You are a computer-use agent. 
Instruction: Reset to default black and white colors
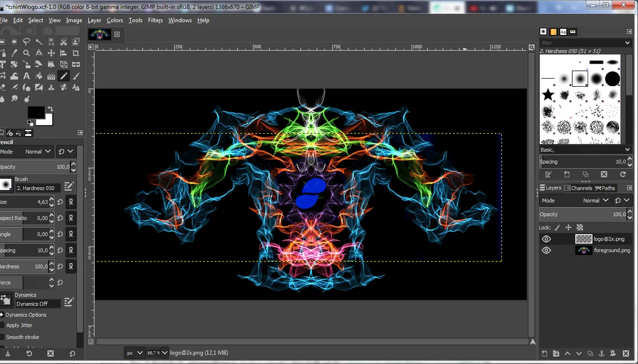click(30, 122)
